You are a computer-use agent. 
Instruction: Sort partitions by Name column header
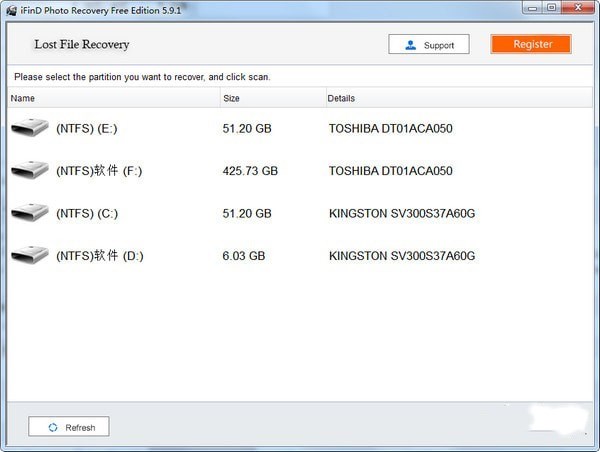point(114,98)
